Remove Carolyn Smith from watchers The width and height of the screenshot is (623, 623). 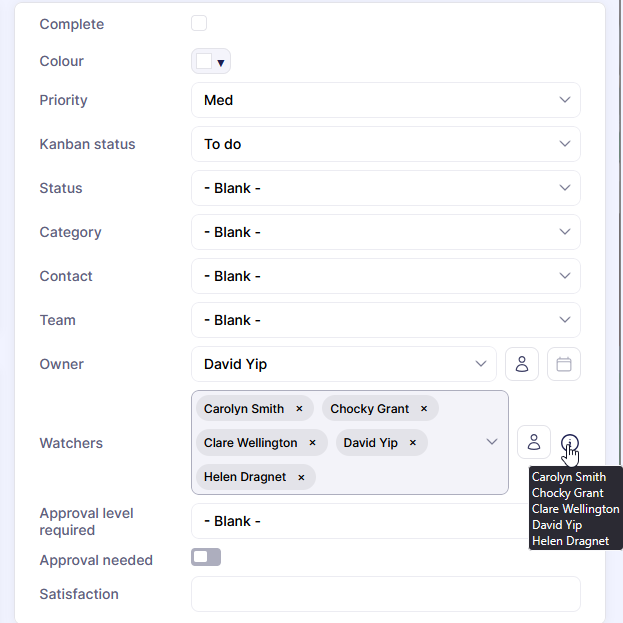299,409
